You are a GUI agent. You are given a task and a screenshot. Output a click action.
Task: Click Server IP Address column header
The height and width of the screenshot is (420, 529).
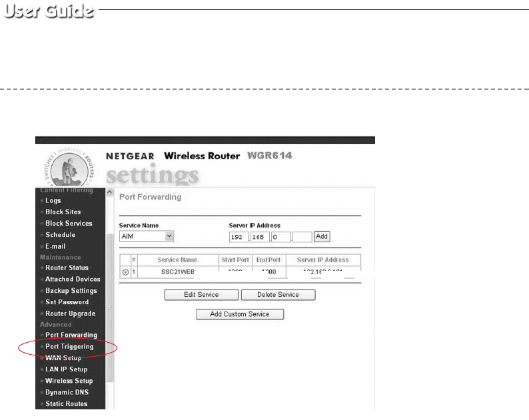coord(323,260)
